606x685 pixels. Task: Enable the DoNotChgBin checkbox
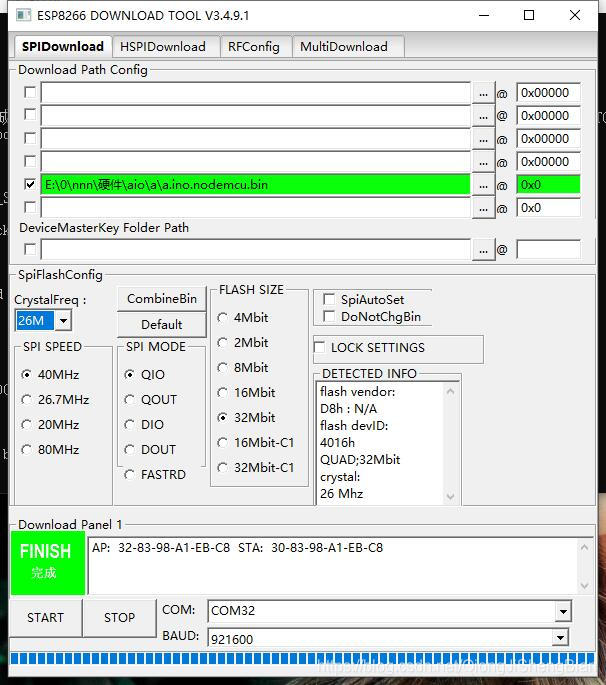329,316
